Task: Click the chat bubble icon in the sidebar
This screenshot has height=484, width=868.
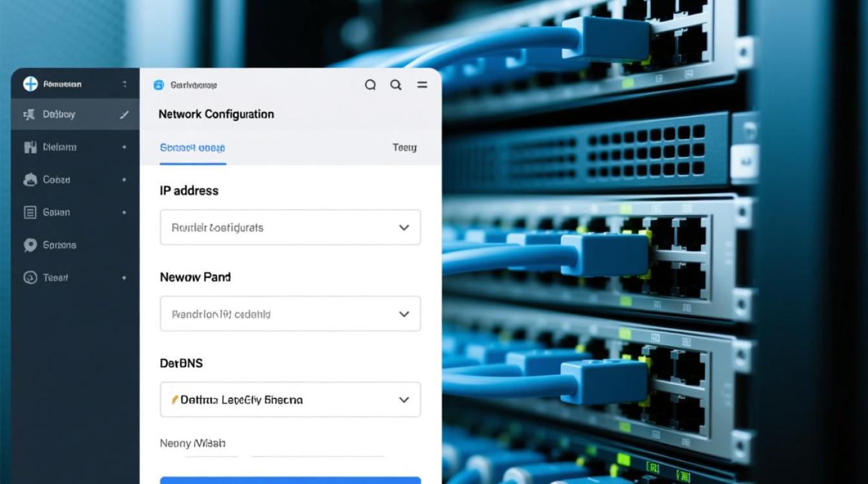Action: (x=30, y=245)
